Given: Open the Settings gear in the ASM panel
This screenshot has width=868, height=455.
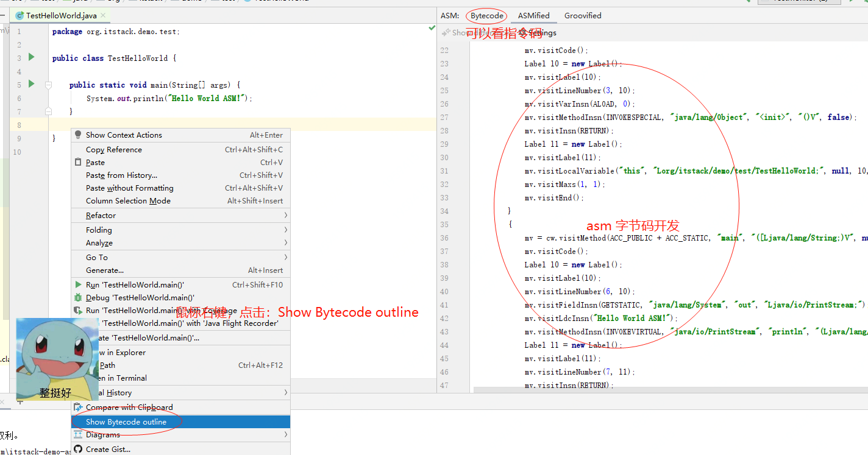Looking at the screenshot, I should [522, 32].
